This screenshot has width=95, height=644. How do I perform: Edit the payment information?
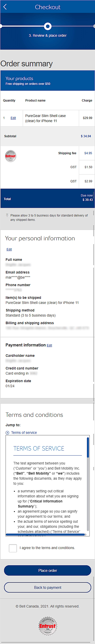click(49, 345)
